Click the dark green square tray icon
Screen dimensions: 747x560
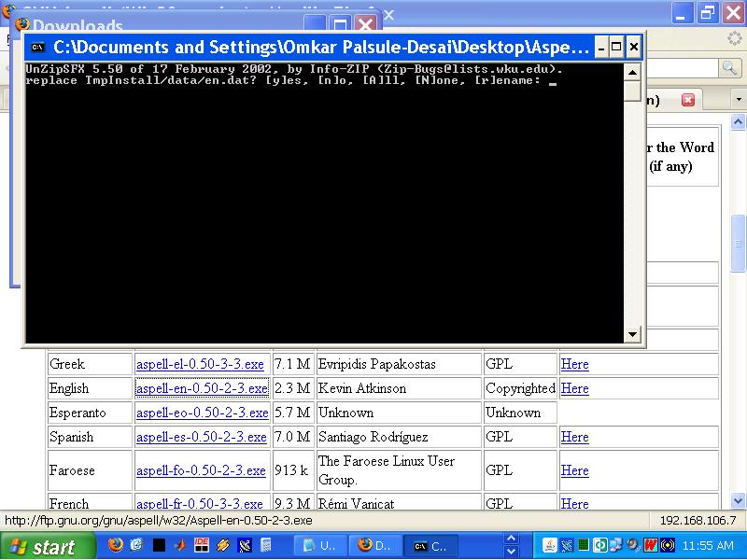pos(583,545)
